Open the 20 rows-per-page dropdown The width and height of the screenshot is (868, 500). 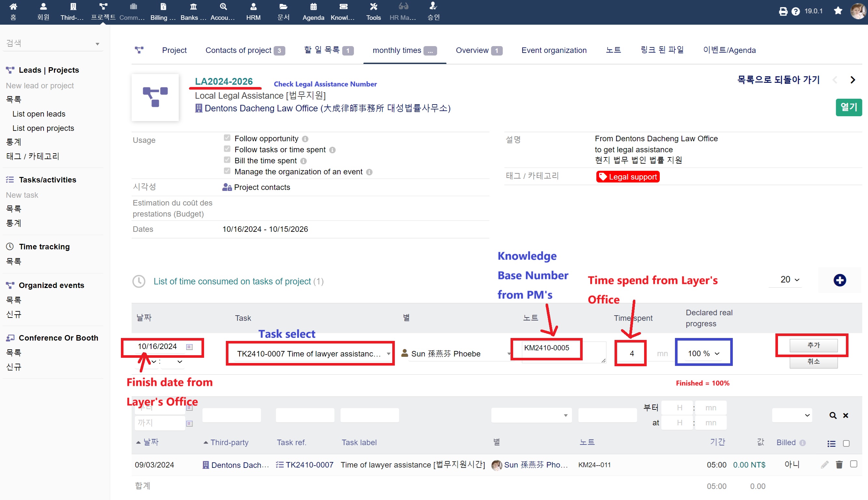(790, 280)
